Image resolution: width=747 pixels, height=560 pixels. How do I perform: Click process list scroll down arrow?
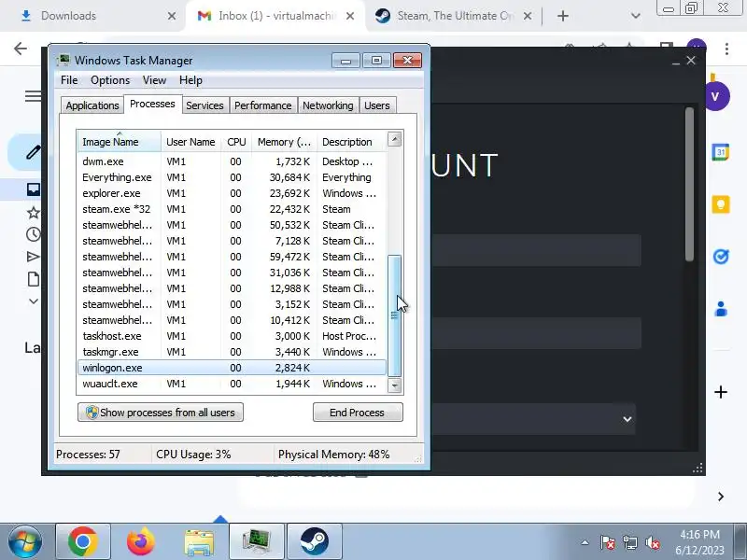tap(394, 385)
